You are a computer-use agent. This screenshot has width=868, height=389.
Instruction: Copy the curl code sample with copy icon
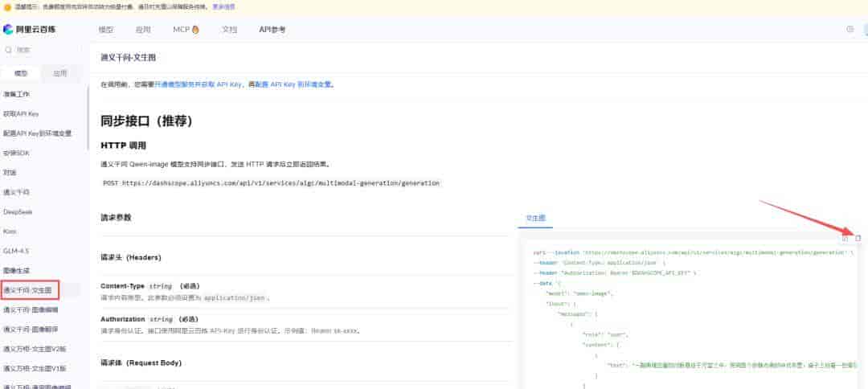(x=858, y=239)
